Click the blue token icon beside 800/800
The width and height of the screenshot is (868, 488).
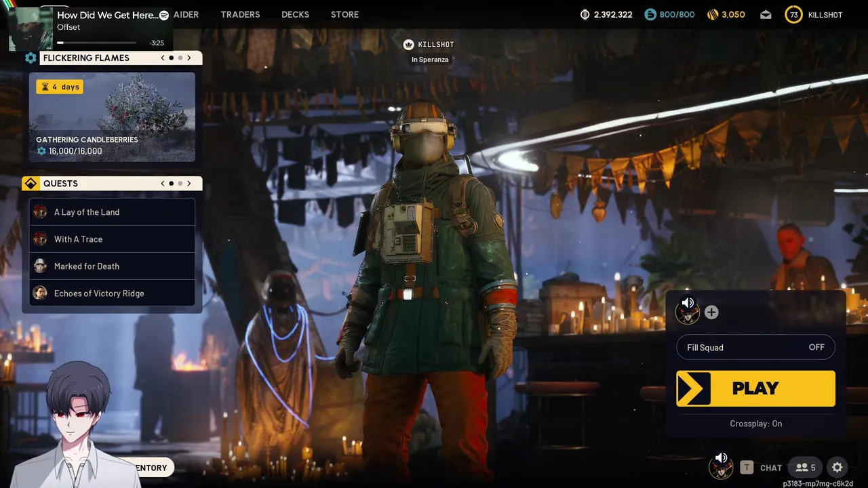(x=650, y=15)
